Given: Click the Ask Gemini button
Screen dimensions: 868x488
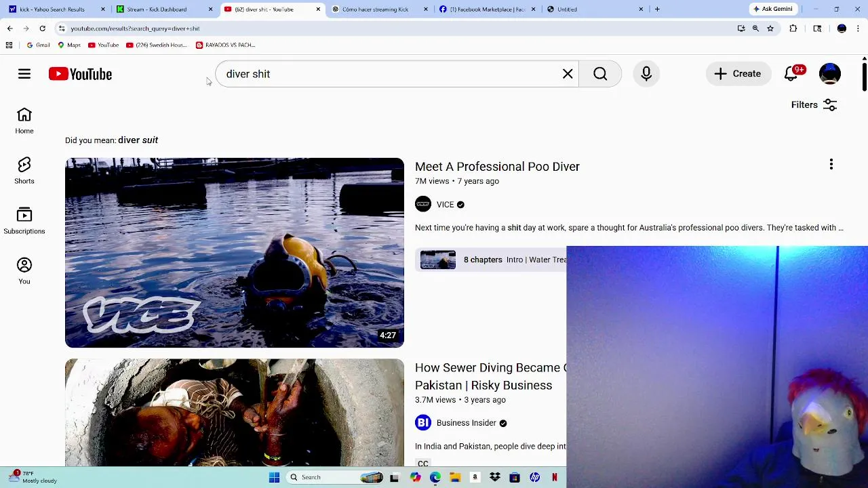Looking at the screenshot, I should (x=772, y=9).
